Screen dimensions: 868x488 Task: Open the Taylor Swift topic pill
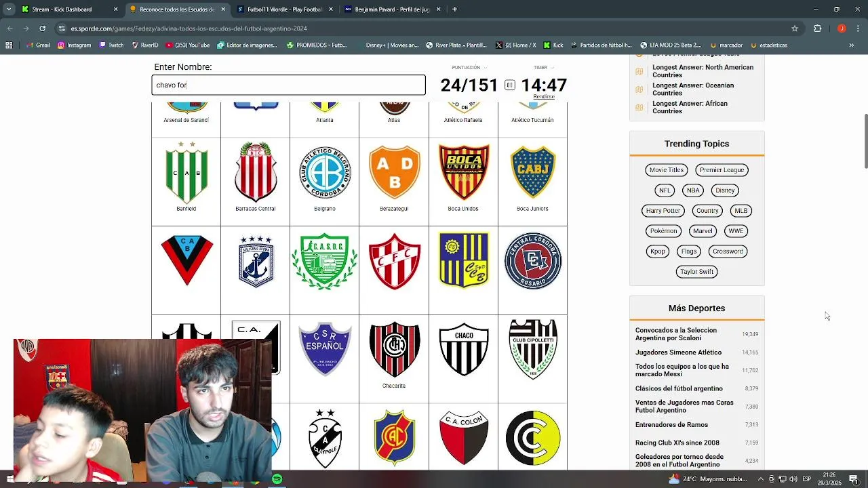697,272
